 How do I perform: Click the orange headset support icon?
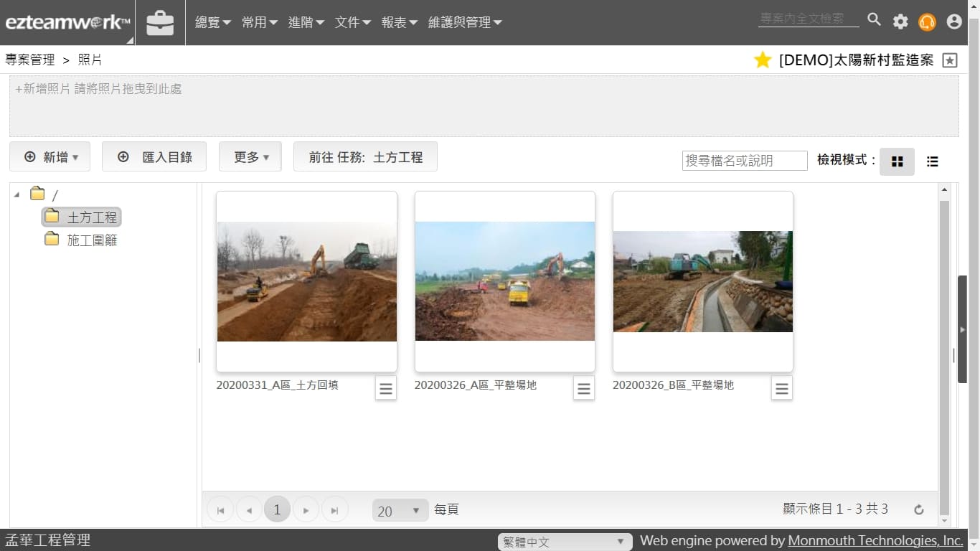click(x=927, y=22)
